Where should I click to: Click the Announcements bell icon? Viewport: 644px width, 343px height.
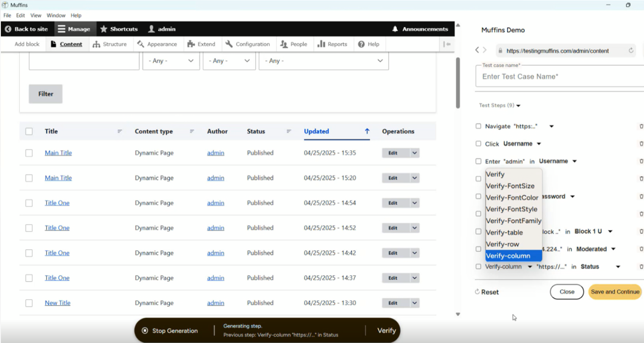pyautogui.click(x=395, y=29)
